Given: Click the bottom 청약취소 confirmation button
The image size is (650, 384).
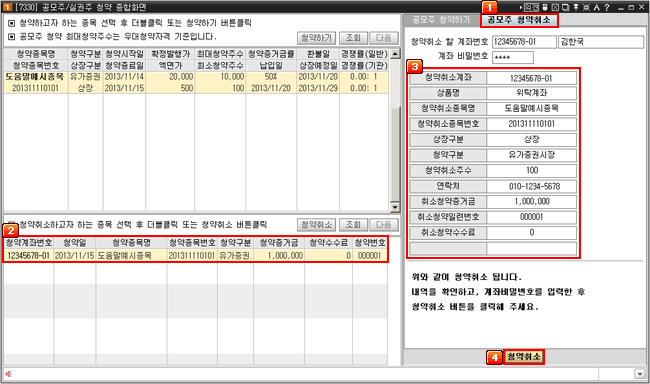Looking at the screenshot, I should pos(524,357).
